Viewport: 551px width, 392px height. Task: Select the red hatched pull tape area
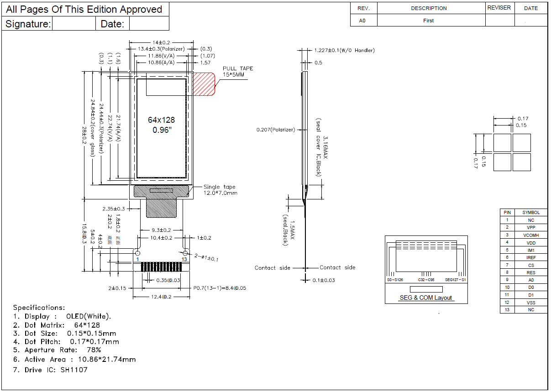point(204,84)
